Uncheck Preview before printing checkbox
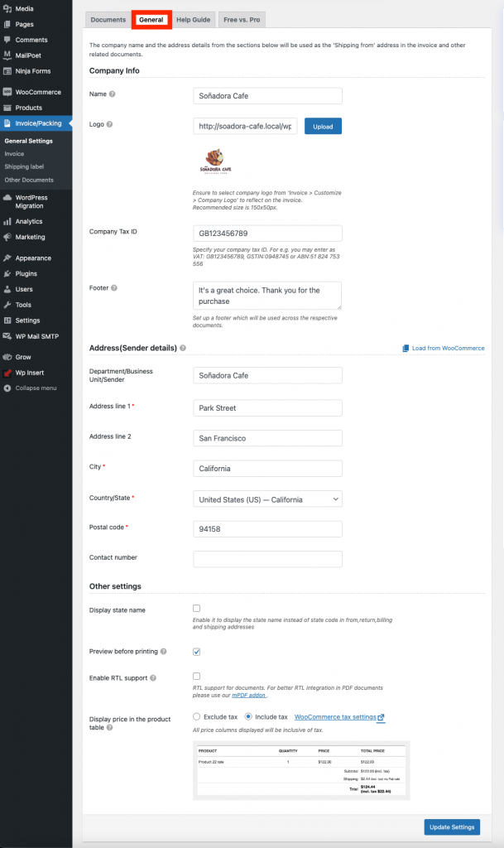504x848 pixels. point(197,652)
